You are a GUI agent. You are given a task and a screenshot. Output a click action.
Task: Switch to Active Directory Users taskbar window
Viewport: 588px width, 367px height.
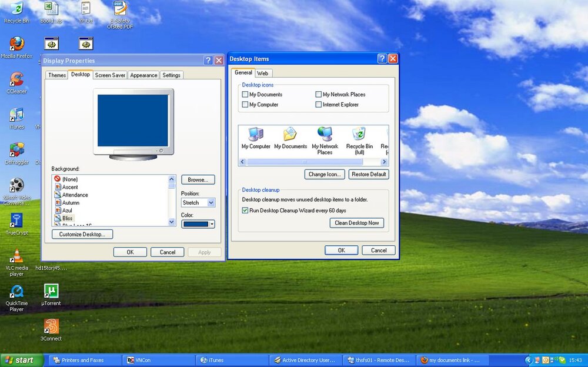point(305,361)
